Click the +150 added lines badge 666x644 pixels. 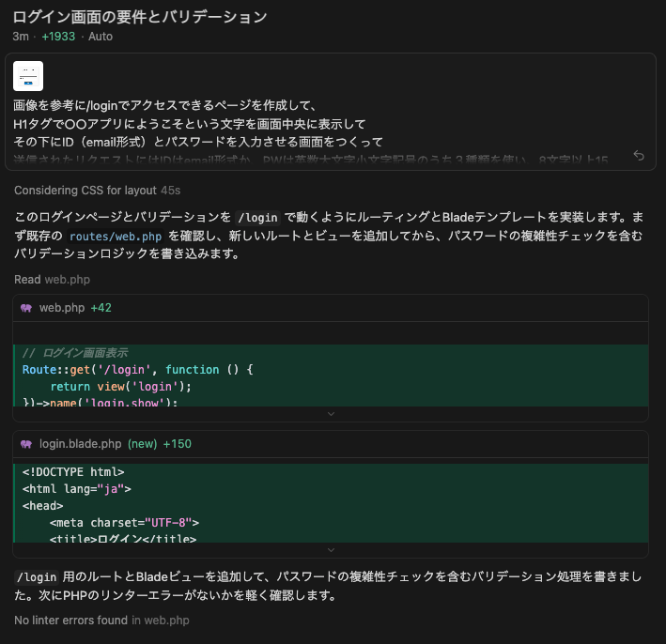click(178, 443)
